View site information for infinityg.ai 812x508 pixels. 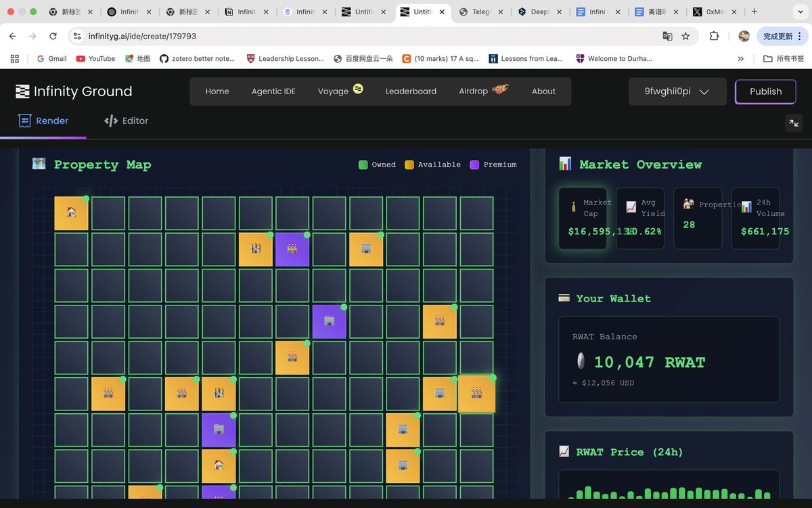click(x=76, y=36)
